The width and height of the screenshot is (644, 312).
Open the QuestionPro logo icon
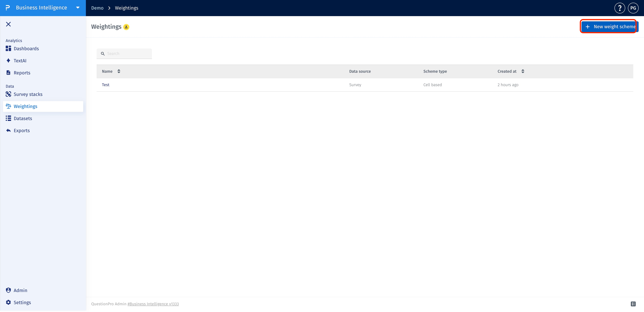point(8,8)
